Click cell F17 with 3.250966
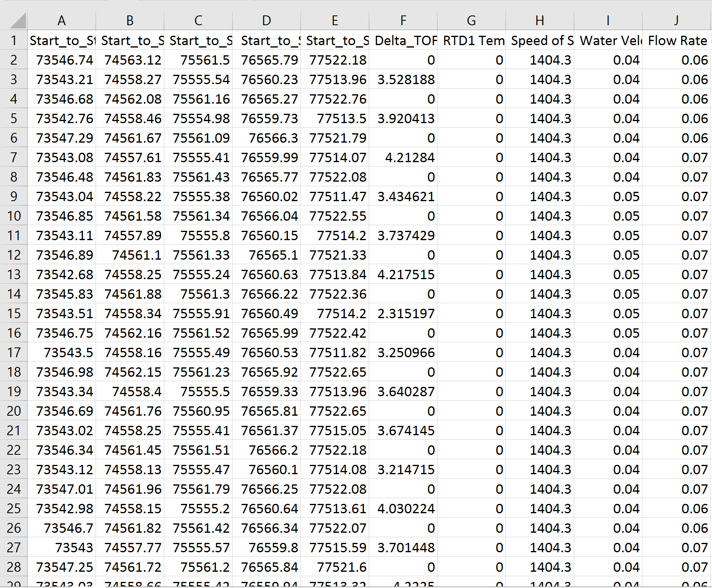This screenshot has height=588, width=712. [403, 352]
